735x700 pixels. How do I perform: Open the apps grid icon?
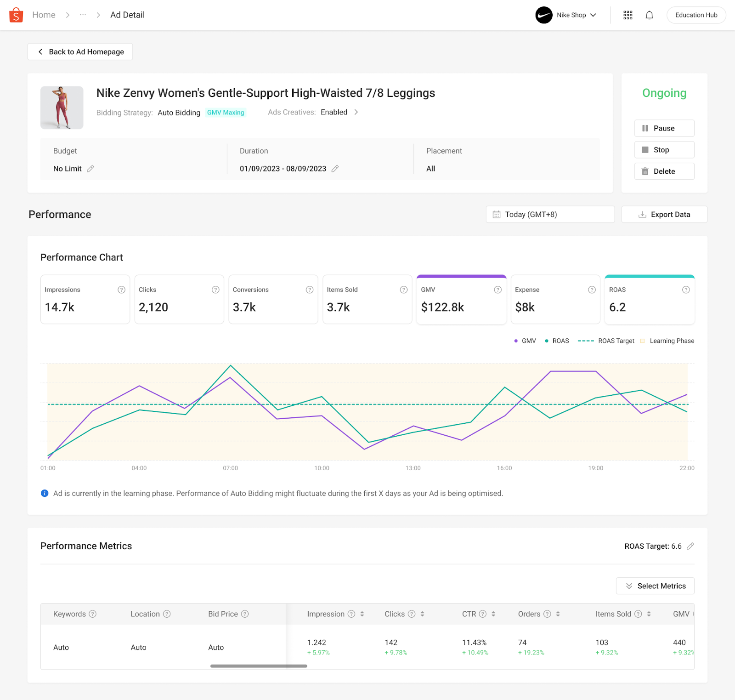coord(628,15)
